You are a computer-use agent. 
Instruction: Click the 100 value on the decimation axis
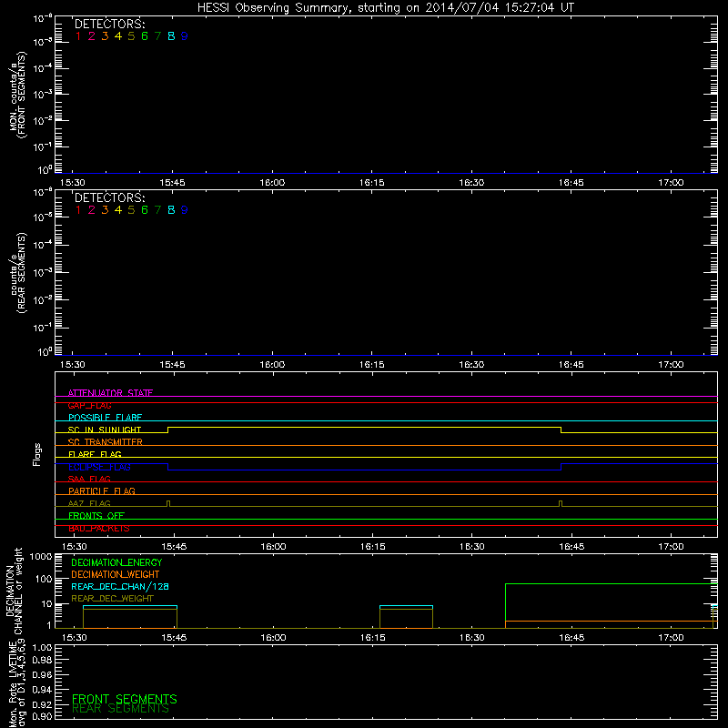click(44, 579)
